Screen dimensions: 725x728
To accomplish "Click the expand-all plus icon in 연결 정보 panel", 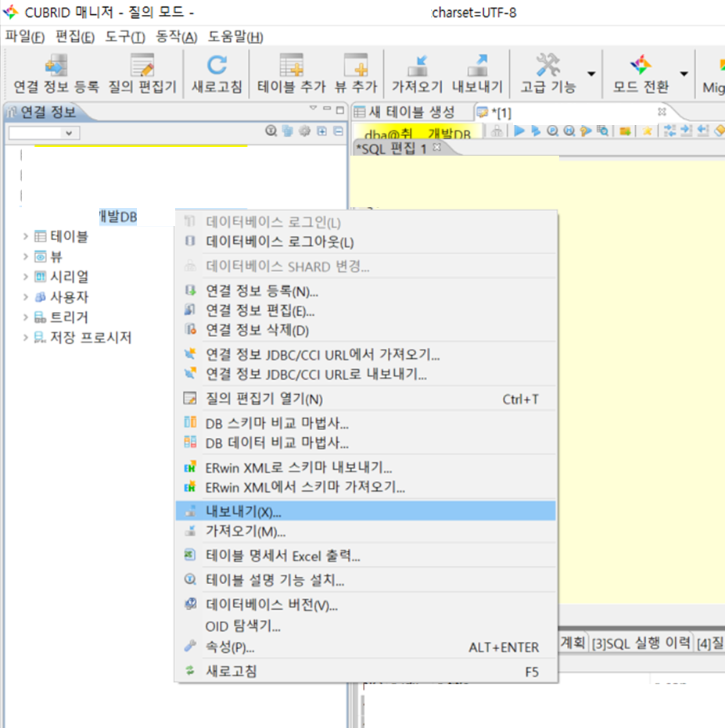I will pos(322,131).
